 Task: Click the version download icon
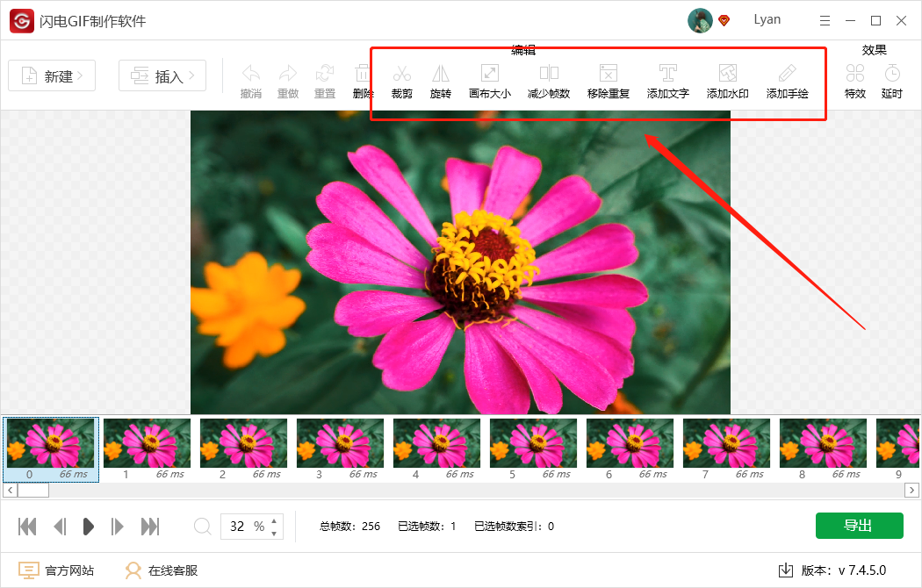[x=786, y=570]
